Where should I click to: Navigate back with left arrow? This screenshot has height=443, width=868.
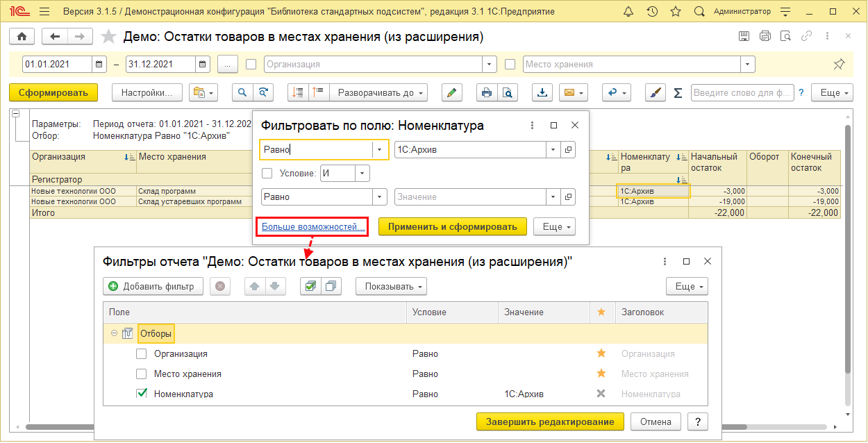(x=55, y=37)
